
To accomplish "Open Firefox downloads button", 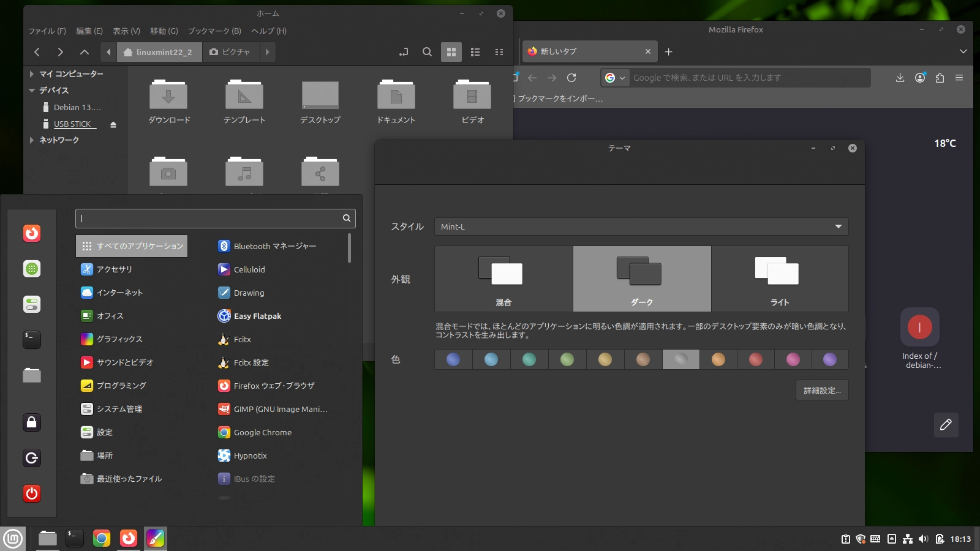I will [900, 78].
